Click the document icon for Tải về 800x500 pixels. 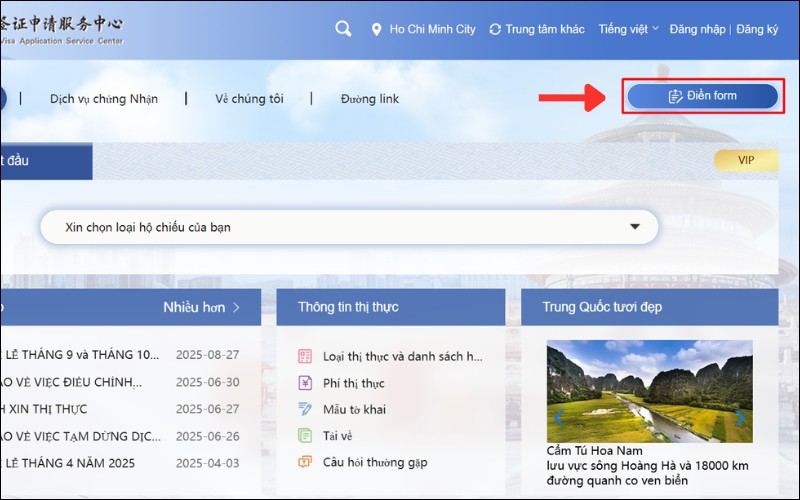(305, 435)
